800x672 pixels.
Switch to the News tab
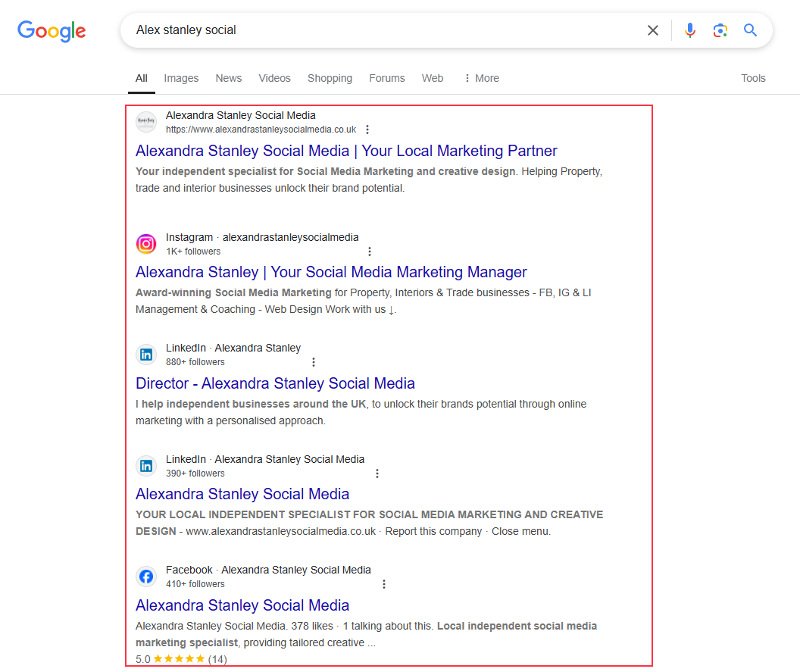coord(228,78)
